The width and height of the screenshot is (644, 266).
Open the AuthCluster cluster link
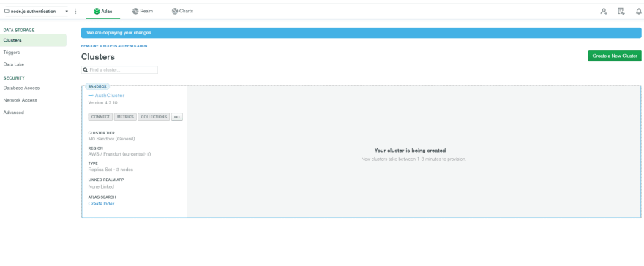(109, 96)
